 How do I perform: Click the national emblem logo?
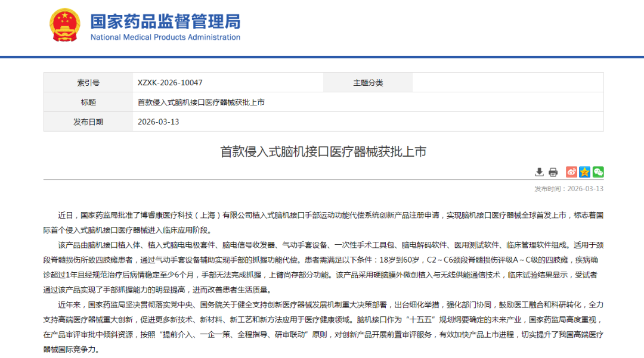click(x=64, y=25)
